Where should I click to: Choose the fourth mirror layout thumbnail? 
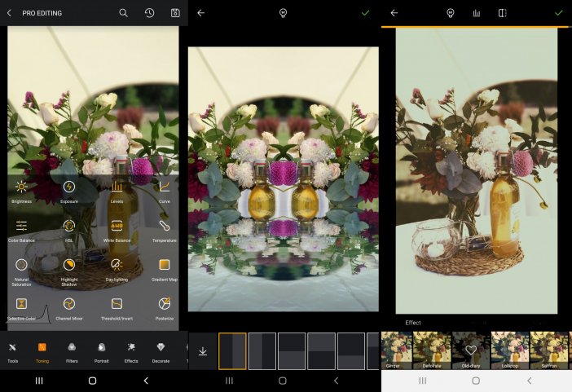click(321, 351)
